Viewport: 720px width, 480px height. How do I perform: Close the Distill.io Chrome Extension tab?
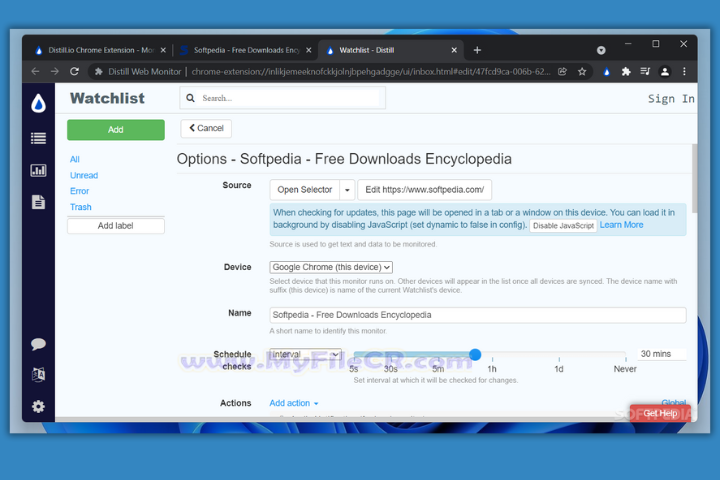[163, 50]
